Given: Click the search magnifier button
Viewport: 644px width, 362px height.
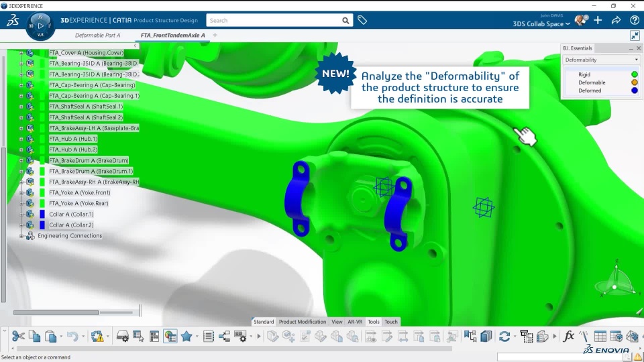Looking at the screenshot, I should click(x=346, y=21).
